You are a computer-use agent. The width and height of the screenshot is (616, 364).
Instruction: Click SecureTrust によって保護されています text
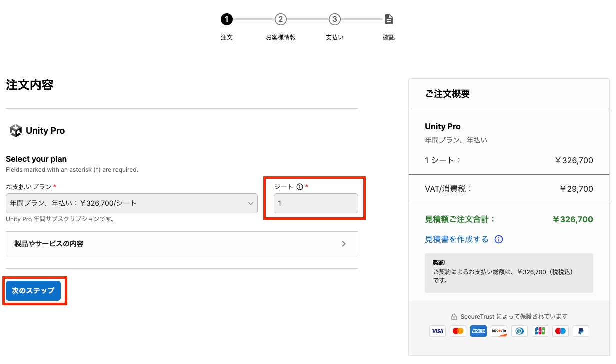[x=514, y=317]
